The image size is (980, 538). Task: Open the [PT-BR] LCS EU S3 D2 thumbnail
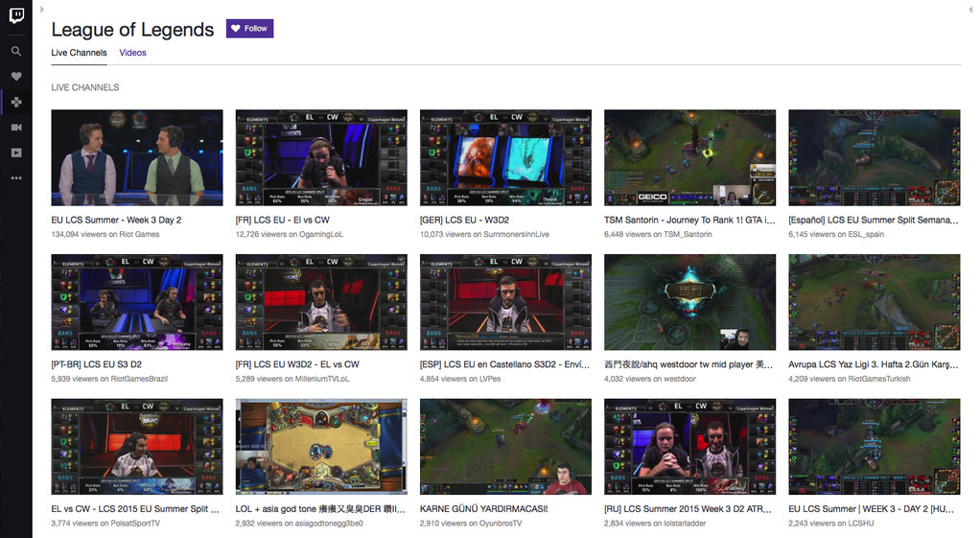tap(137, 302)
